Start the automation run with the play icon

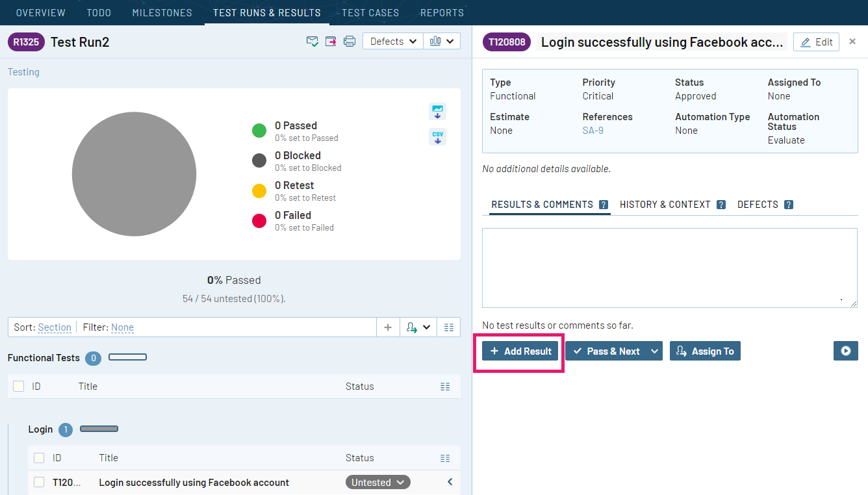[845, 351]
